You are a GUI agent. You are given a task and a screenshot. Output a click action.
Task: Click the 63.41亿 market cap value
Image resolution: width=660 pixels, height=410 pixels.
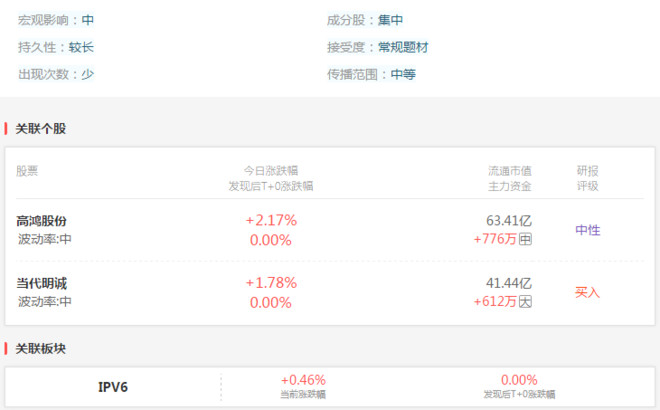point(509,220)
